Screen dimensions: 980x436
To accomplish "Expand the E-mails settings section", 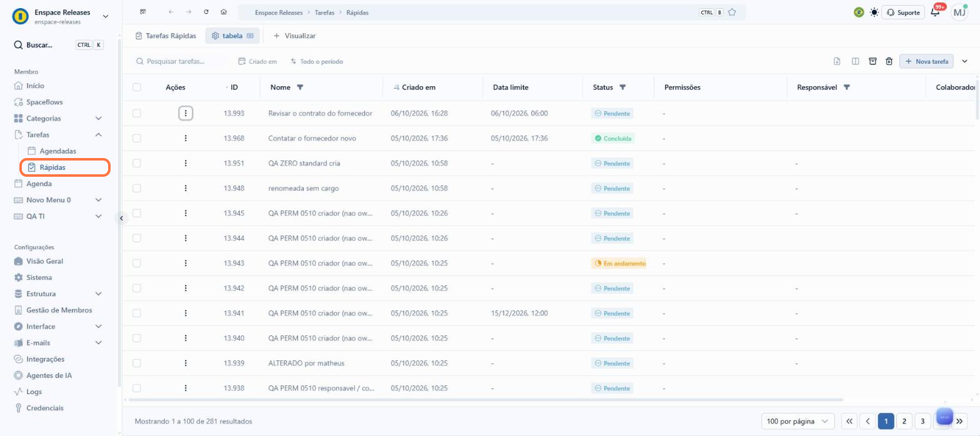I will tap(98, 342).
